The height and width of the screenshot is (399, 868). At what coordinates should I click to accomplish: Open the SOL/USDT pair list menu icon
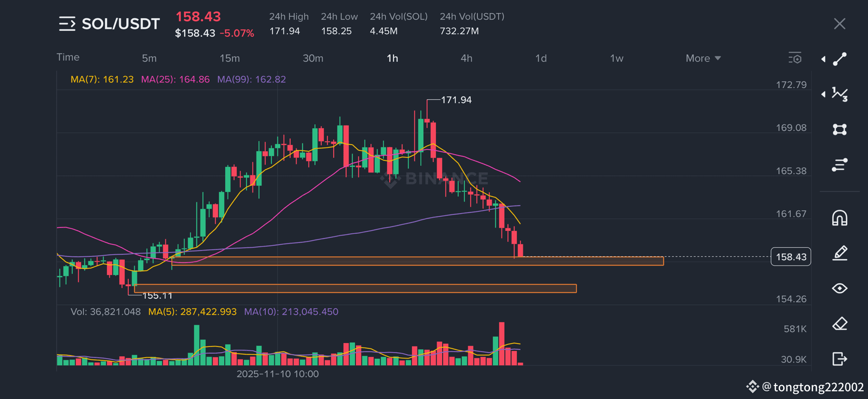click(x=67, y=24)
